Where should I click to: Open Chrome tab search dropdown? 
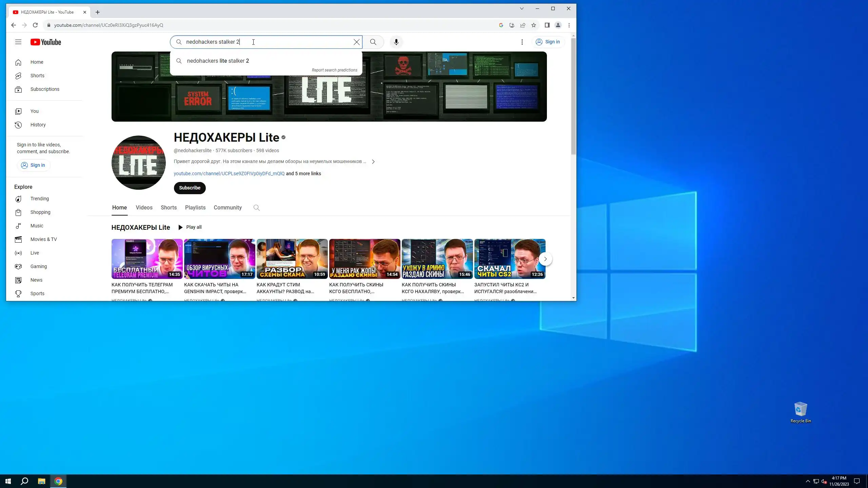(x=521, y=8)
